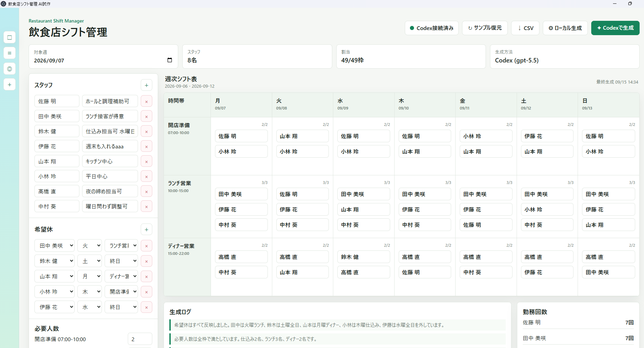Download schedule with CSV button
The image size is (644, 348).
click(525, 28)
